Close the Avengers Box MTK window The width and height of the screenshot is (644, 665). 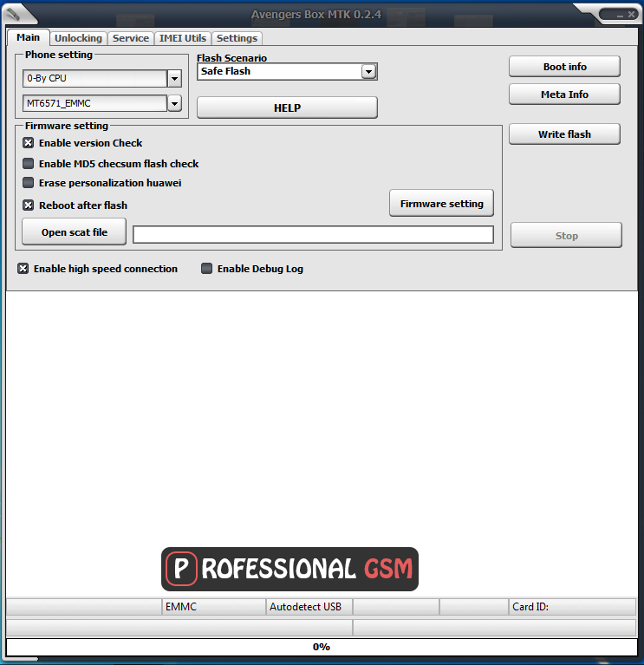[631, 15]
